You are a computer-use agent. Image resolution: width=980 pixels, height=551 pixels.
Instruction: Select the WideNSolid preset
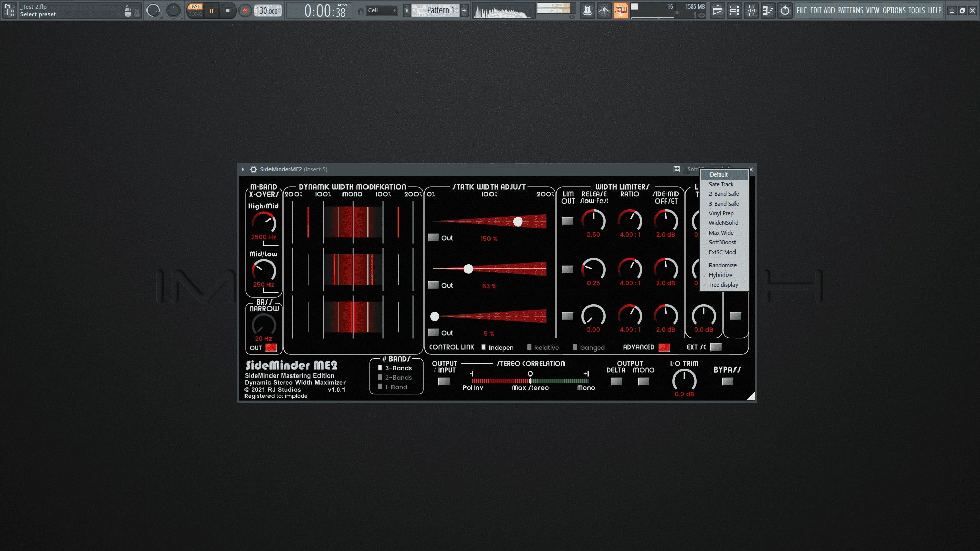click(724, 223)
